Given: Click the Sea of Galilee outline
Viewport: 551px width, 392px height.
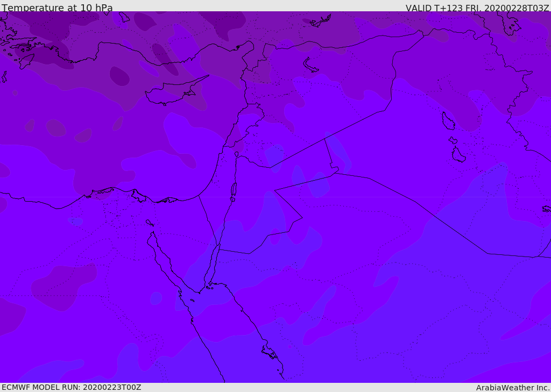Looking at the screenshot, I should (236, 154).
